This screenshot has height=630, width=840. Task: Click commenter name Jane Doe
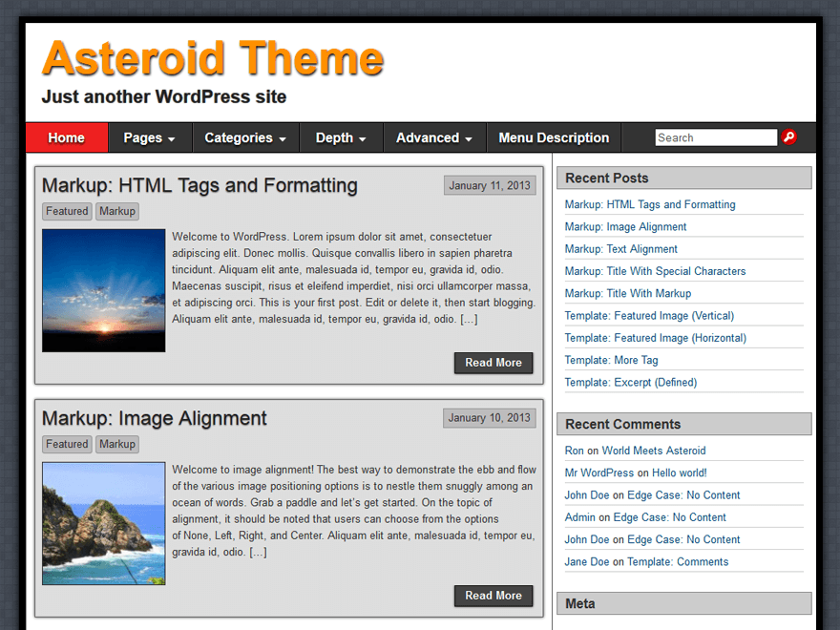tap(587, 562)
